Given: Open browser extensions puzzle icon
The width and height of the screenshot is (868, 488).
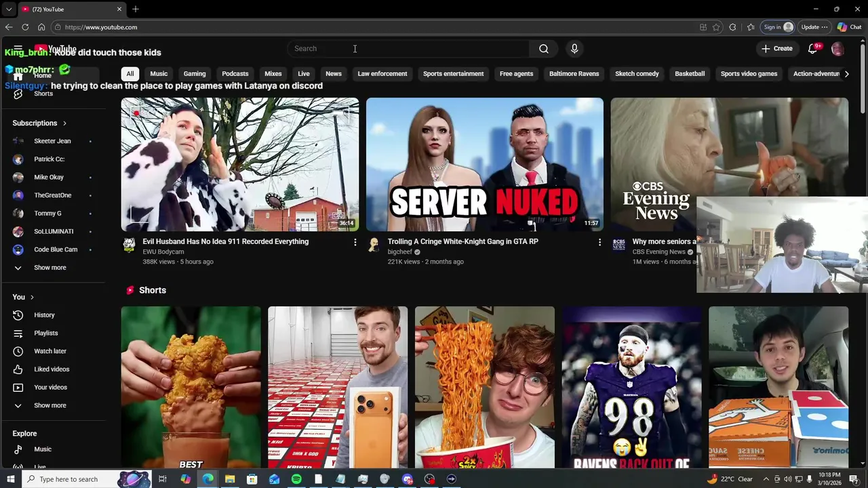Looking at the screenshot, I should click(732, 27).
